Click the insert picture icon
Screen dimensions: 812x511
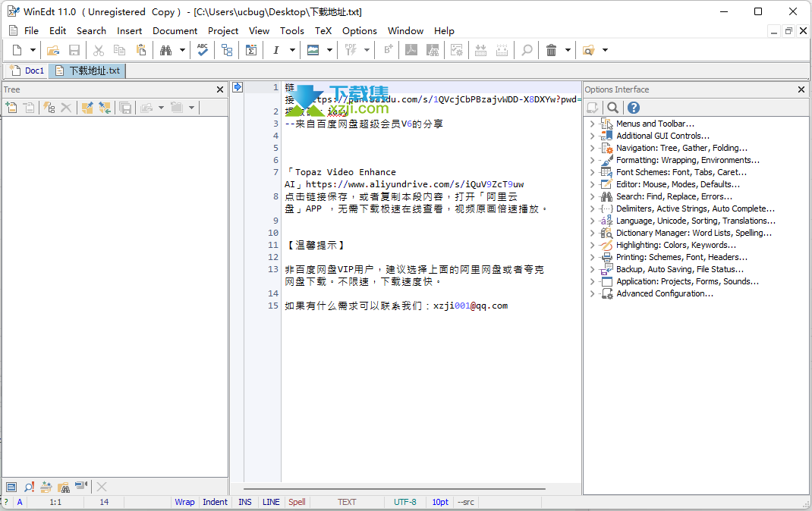tap(313, 50)
